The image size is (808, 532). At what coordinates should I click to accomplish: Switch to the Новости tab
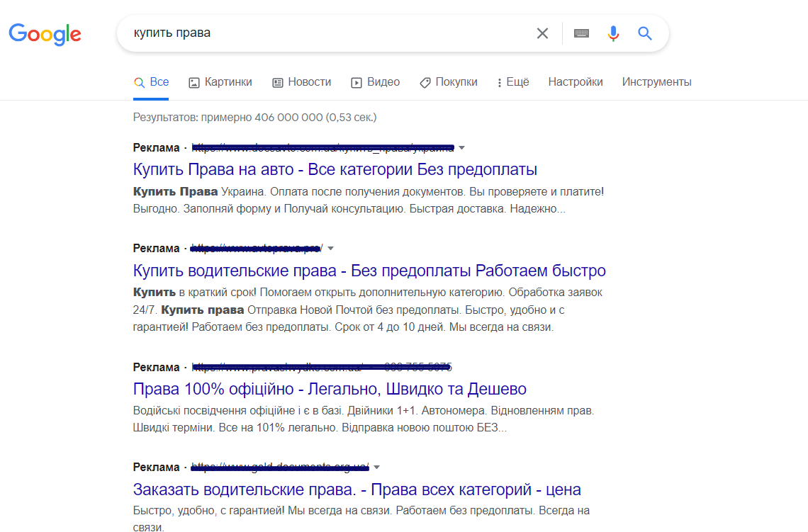[301, 81]
